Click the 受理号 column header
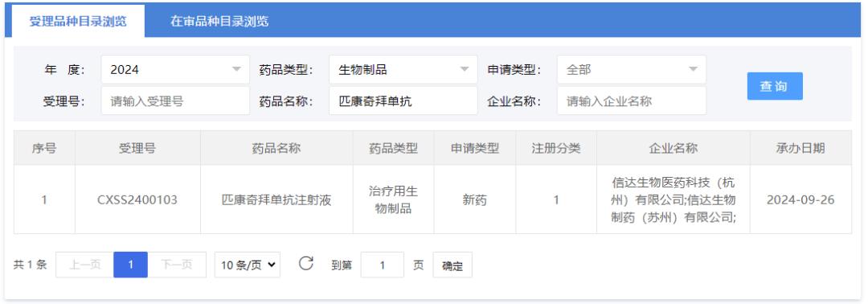This screenshot has width=868, height=304. (x=137, y=148)
